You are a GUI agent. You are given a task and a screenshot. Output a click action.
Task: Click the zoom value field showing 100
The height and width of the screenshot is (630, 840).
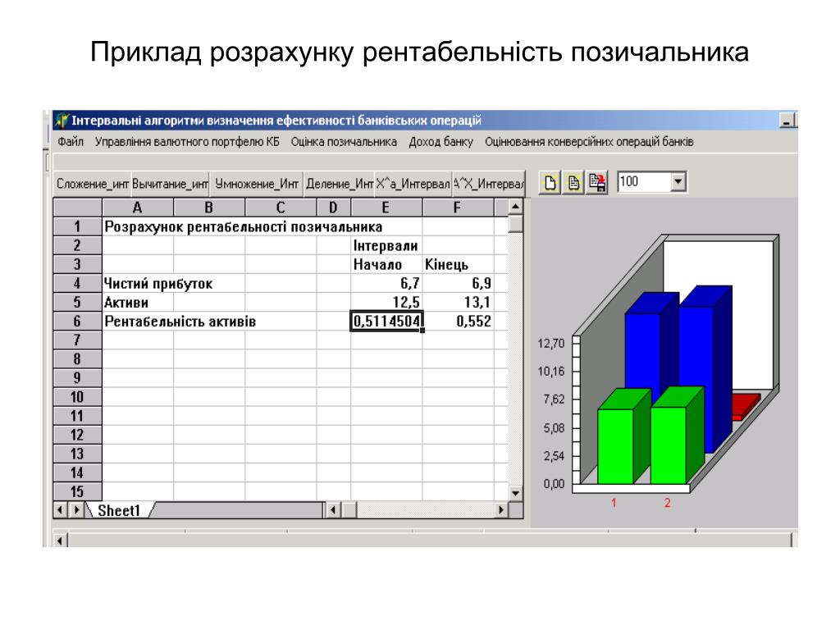point(645,181)
